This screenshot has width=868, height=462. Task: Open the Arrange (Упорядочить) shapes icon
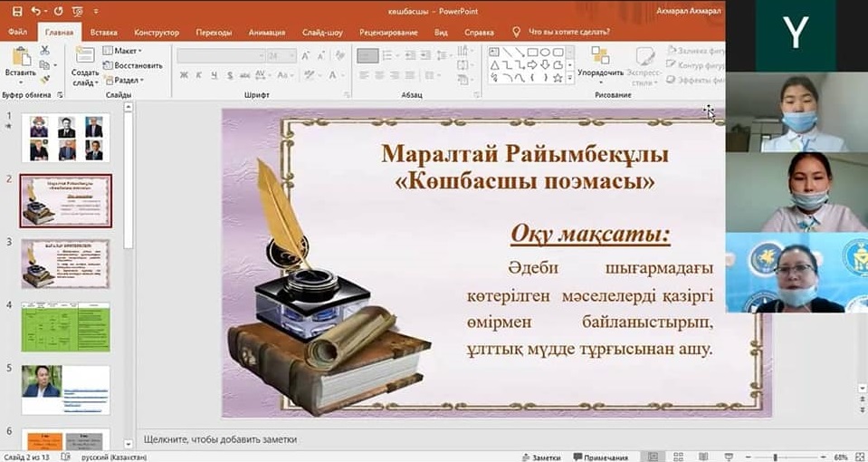tap(600, 54)
